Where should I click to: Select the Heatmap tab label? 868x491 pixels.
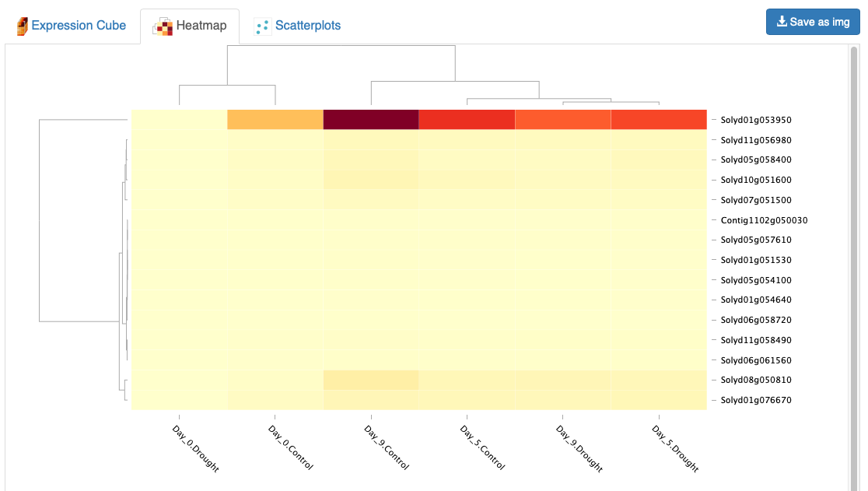click(201, 26)
